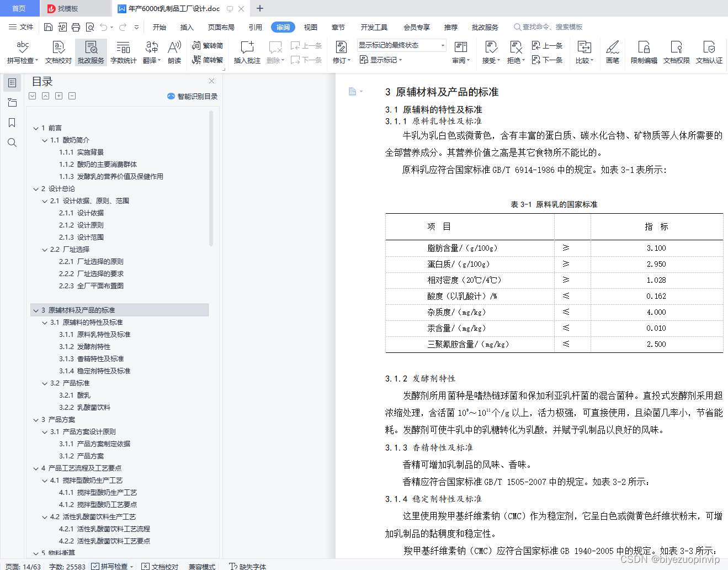
Task: Go to the 首页 home tab
Action: pyautogui.click(x=19, y=8)
